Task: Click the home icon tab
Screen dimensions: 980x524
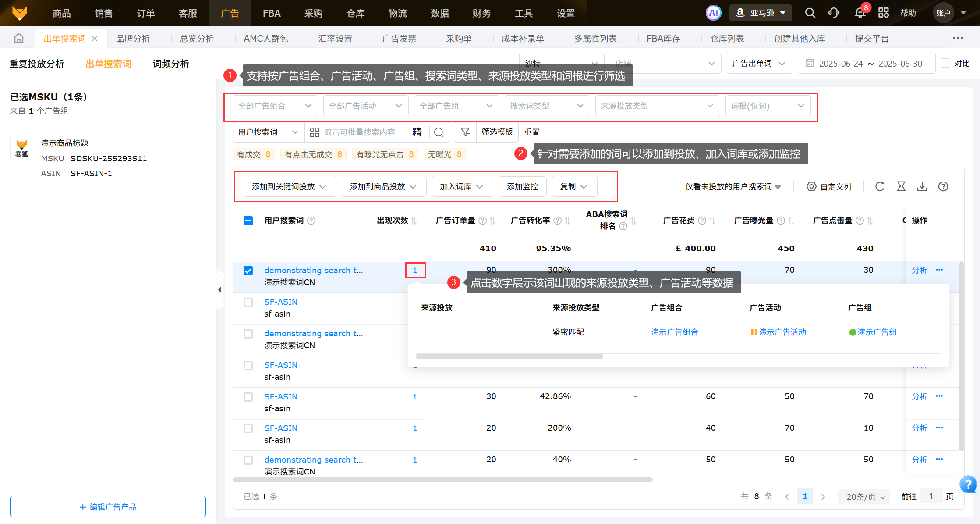Action: 19,39
